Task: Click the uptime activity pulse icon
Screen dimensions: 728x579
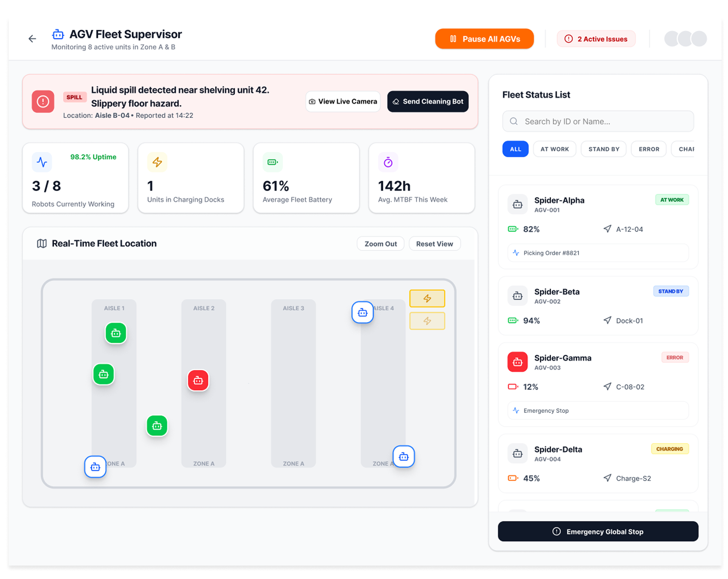Action: coord(42,162)
